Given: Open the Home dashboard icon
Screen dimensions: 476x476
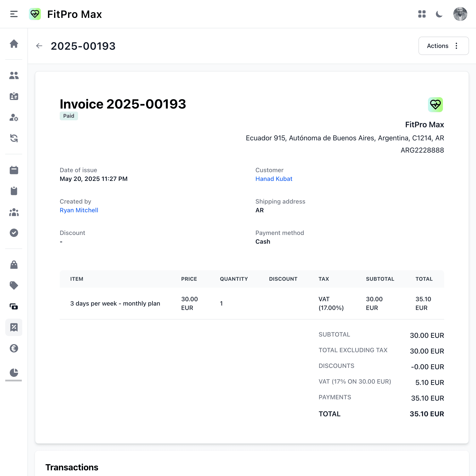Looking at the screenshot, I should 14,44.
